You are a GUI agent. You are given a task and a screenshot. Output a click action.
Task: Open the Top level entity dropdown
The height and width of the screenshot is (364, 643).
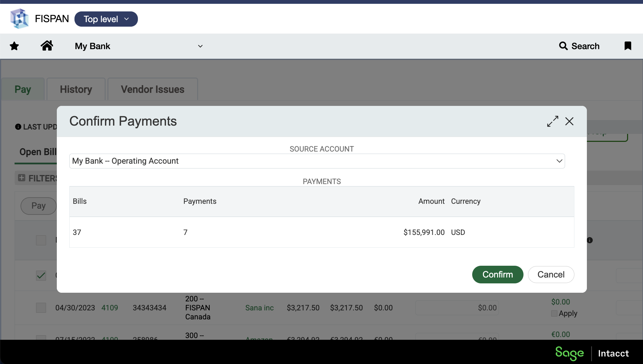coord(106,19)
